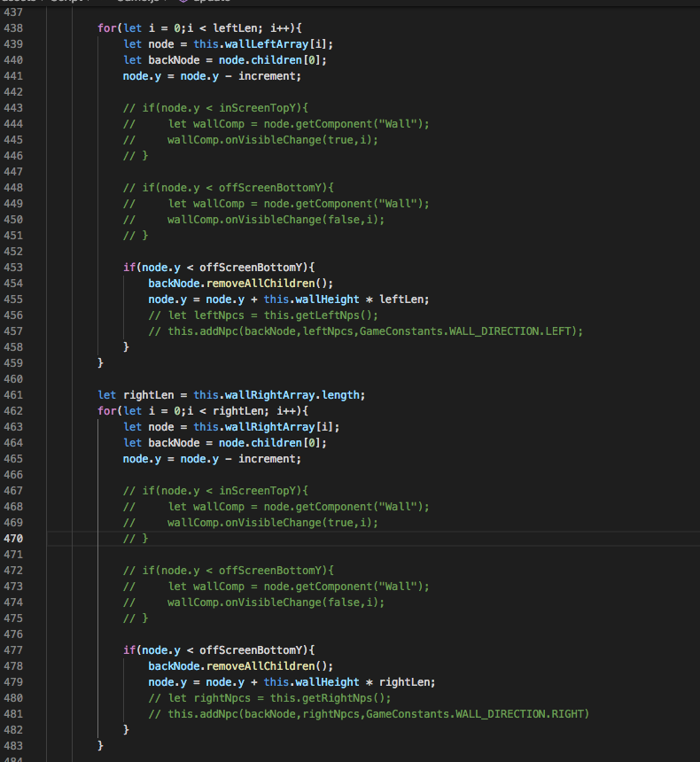Click commented offScreenBottomY check on line 472
The width and height of the screenshot is (700, 762).
(228, 571)
